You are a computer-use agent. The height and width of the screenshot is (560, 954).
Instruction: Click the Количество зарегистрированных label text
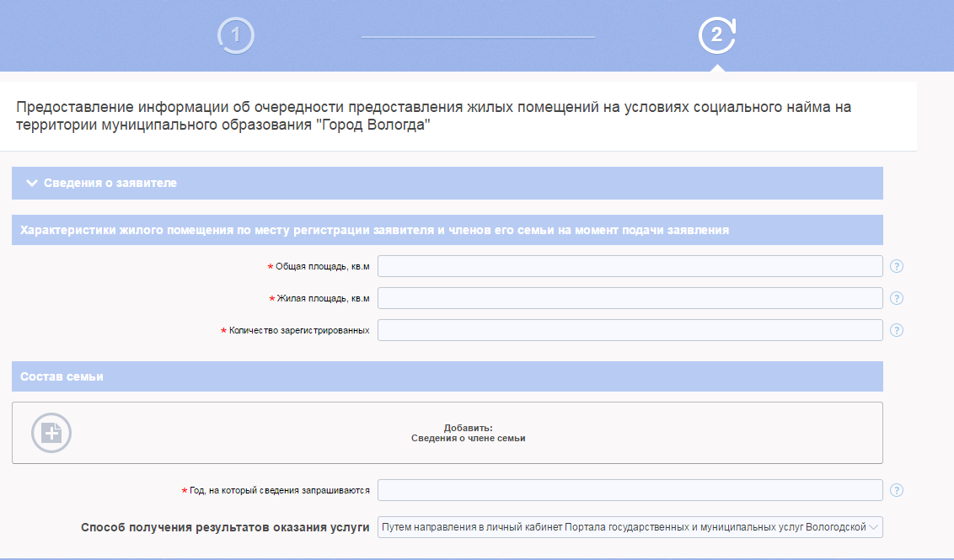[x=299, y=331]
